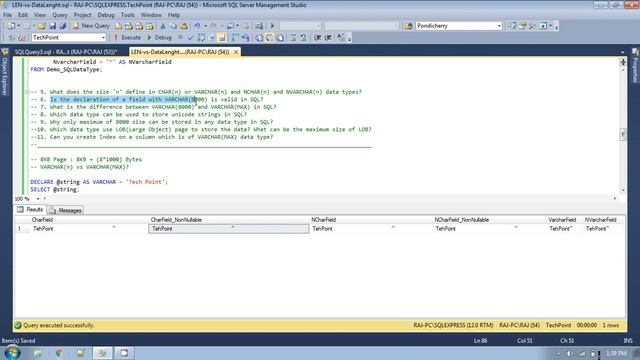Open the View menu
Viewport: 640px width, 360px height.
click(40, 15)
